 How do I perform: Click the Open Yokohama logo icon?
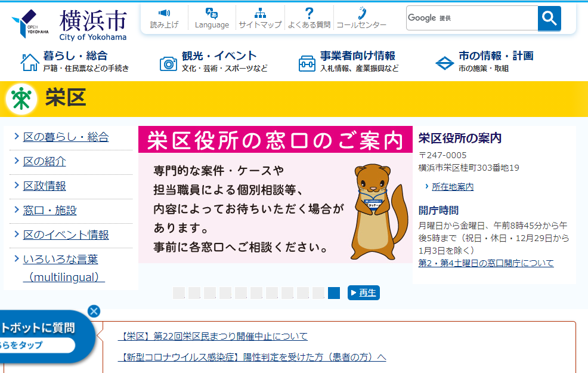coord(30,24)
